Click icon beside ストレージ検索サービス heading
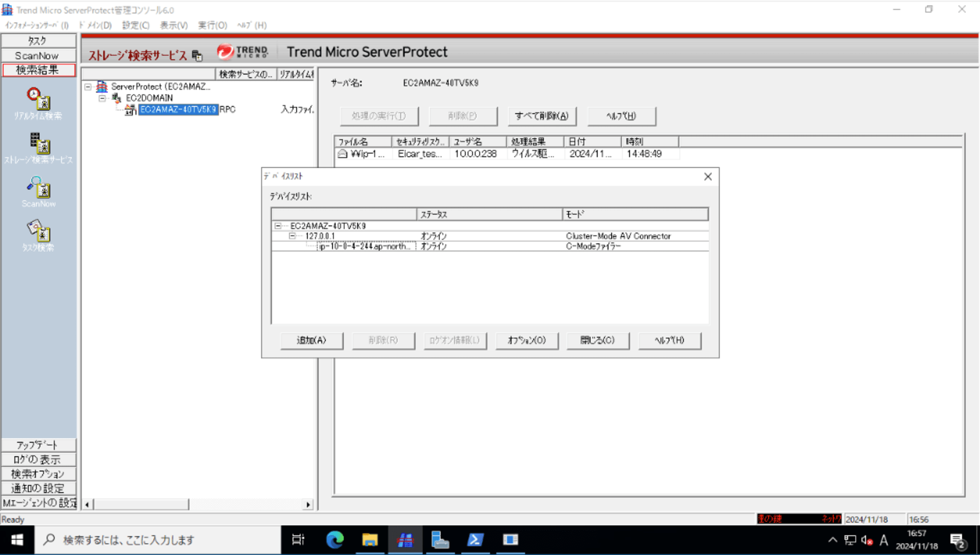The height and width of the screenshot is (555, 980). [197, 56]
